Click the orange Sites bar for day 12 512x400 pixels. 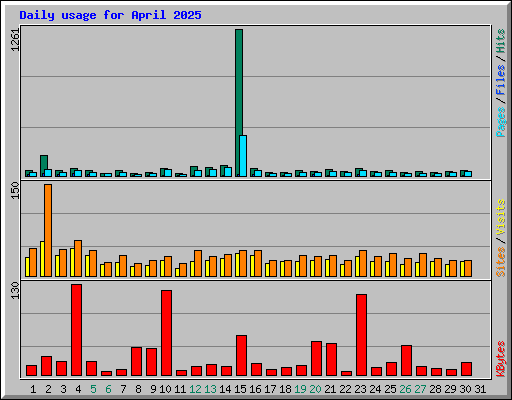click(198, 263)
